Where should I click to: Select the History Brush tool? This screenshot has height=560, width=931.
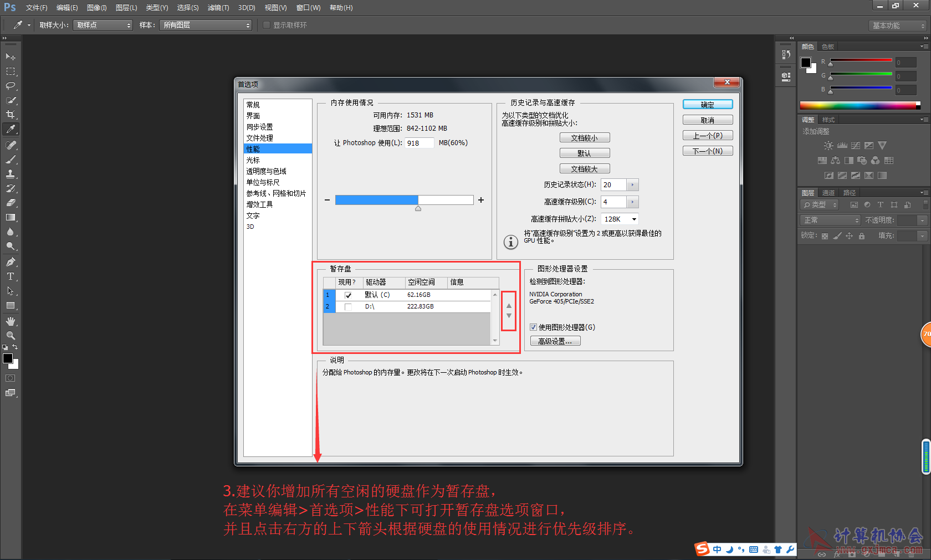[x=11, y=188]
